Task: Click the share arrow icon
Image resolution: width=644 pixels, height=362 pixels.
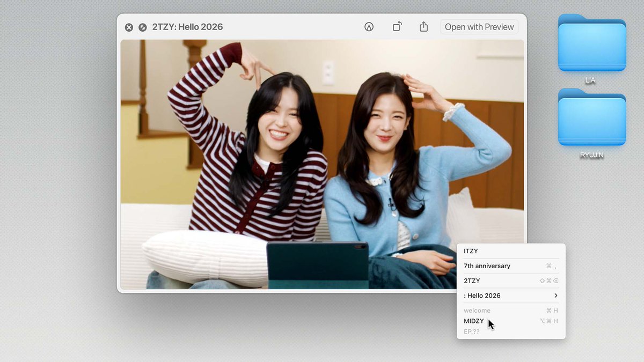Action: tap(423, 26)
